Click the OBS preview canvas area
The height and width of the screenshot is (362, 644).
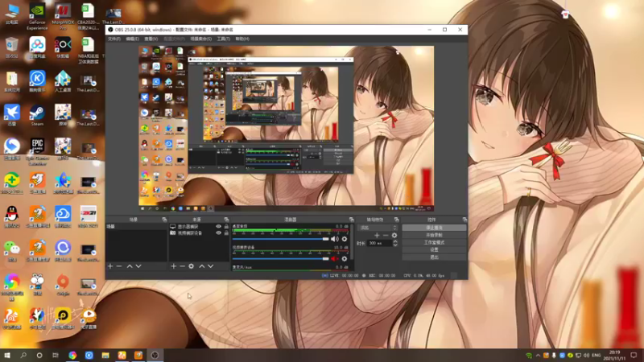click(287, 129)
